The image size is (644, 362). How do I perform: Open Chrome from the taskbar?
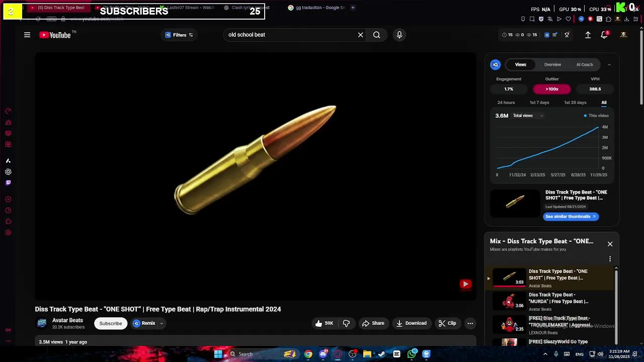pos(308,354)
